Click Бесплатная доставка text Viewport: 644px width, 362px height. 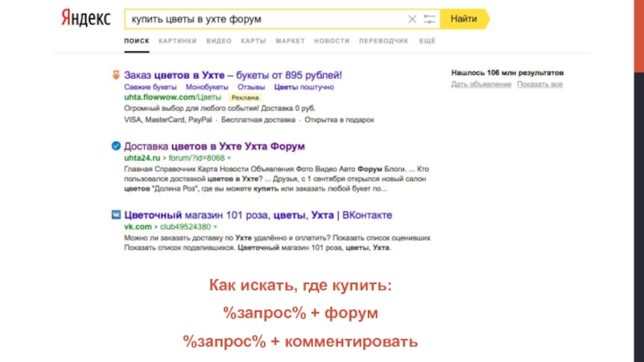[258, 120]
